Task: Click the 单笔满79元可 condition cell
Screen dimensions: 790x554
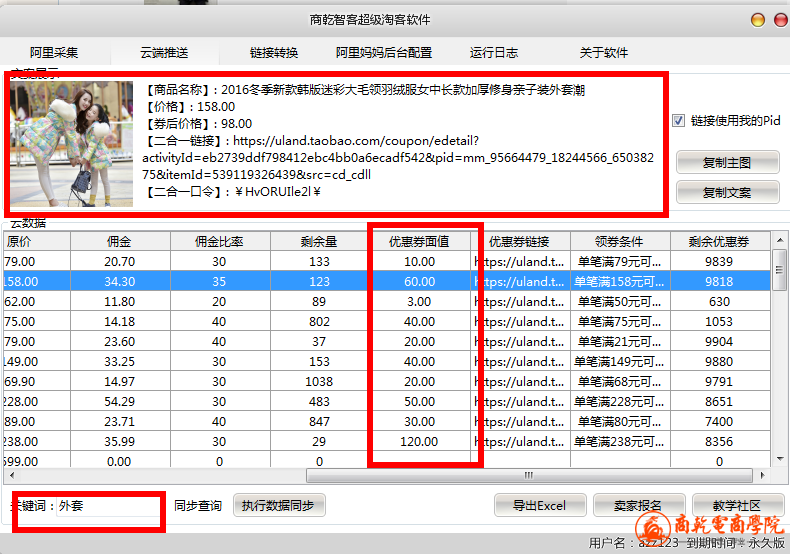Action: pos(620,261)
